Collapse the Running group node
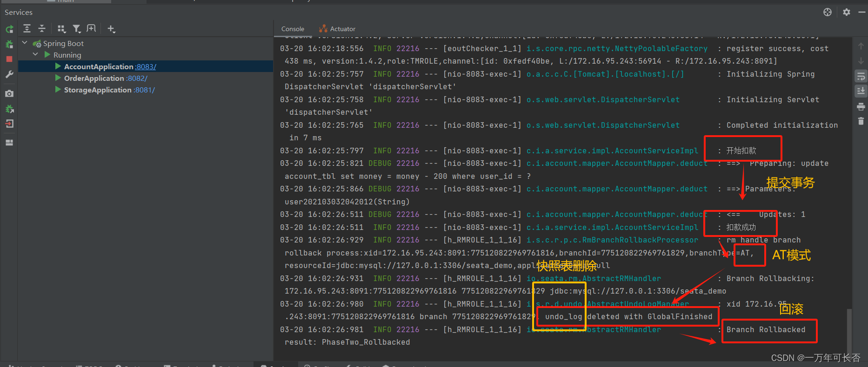 pyautogui.click(x=35, y=55)
